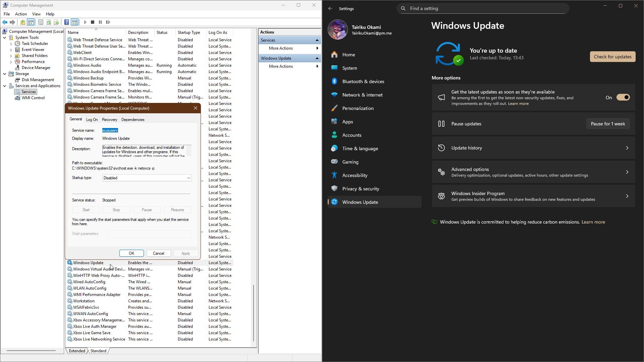
Task: Expand Advanced options chevron in Windows Update
Action: pos(627,172)
